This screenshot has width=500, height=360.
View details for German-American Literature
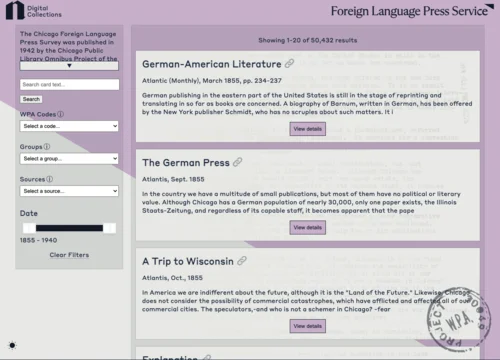[x=307, y=129]
